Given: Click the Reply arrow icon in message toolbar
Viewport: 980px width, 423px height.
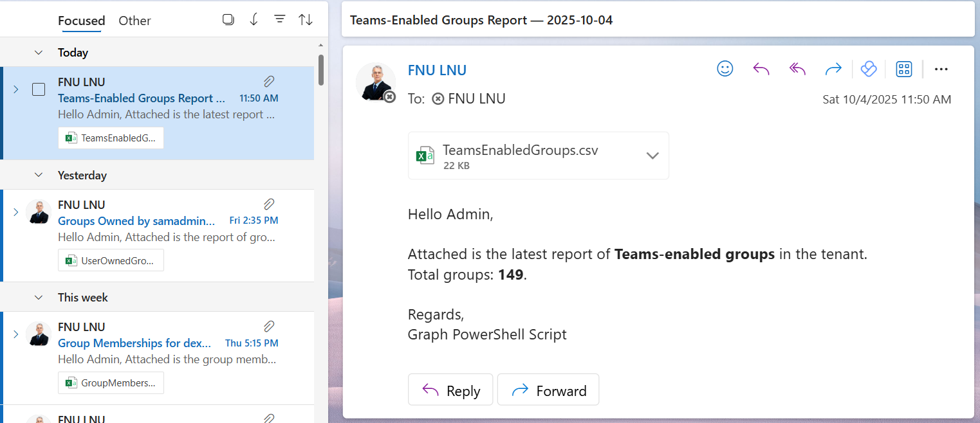Looking at the screenshot, I should point(761,69).
